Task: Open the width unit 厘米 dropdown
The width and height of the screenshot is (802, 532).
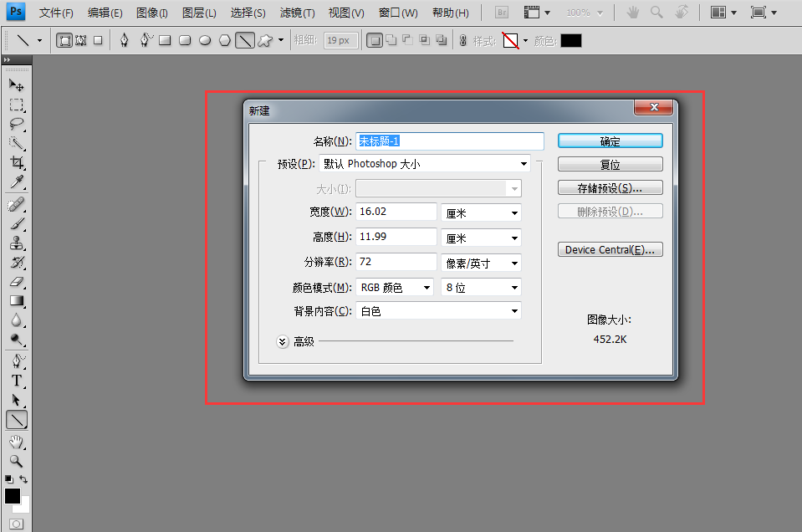Action: [x=482, y=212]
